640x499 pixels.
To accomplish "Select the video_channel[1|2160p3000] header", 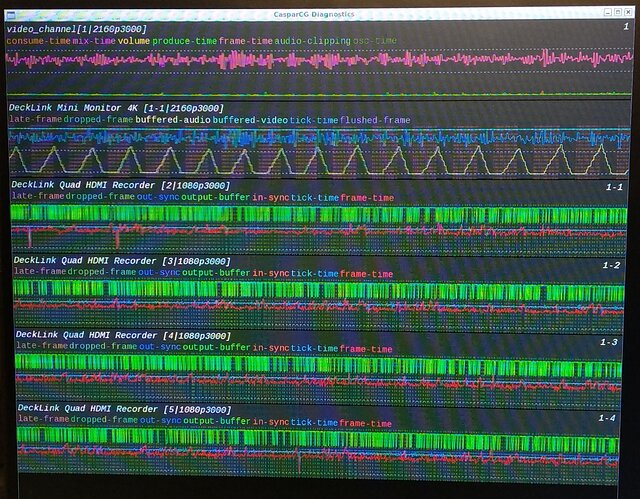I will [x=76, y=29].
